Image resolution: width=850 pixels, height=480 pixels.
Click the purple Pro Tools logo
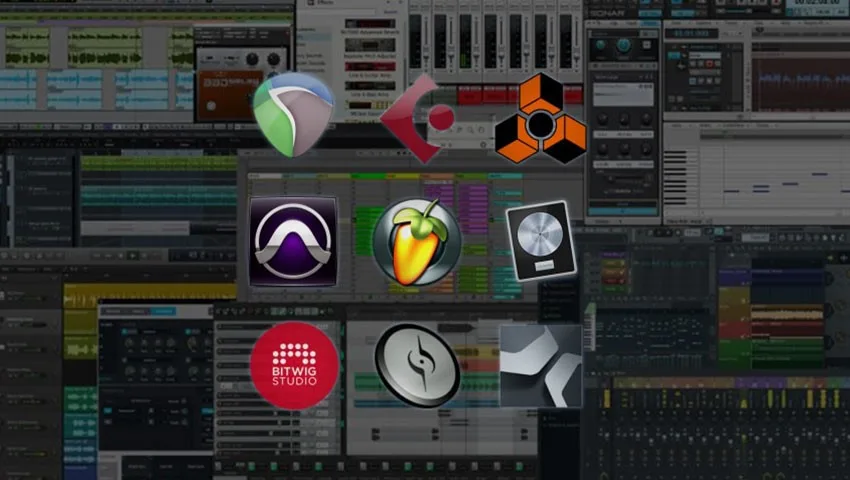pyautogui.click(x=293, y=241)
